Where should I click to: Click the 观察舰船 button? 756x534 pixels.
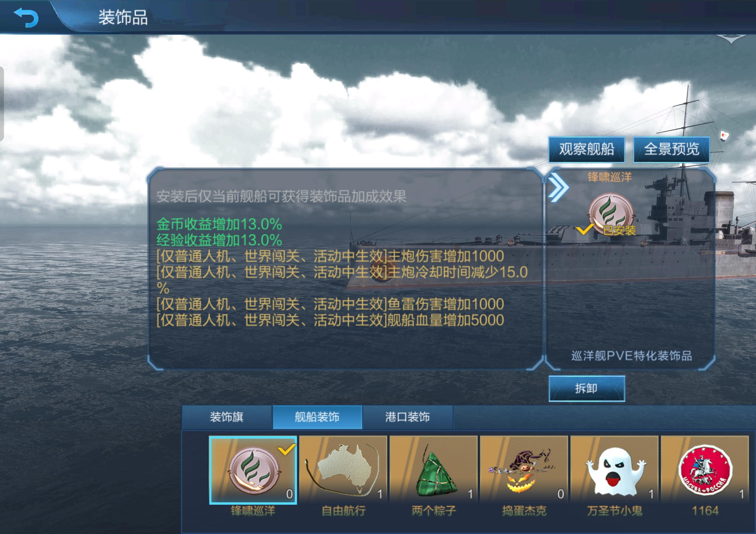click(x=586, y=149)
